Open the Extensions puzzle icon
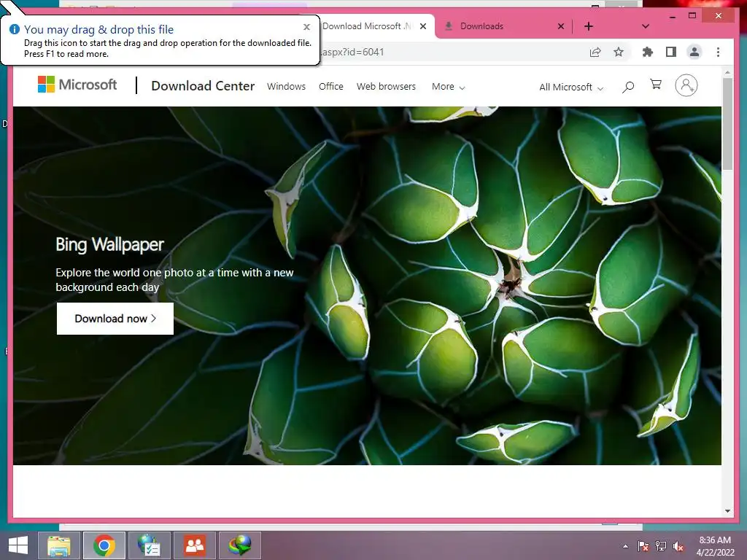The width and height of the screenshot is (747, 560). point(648,52)
